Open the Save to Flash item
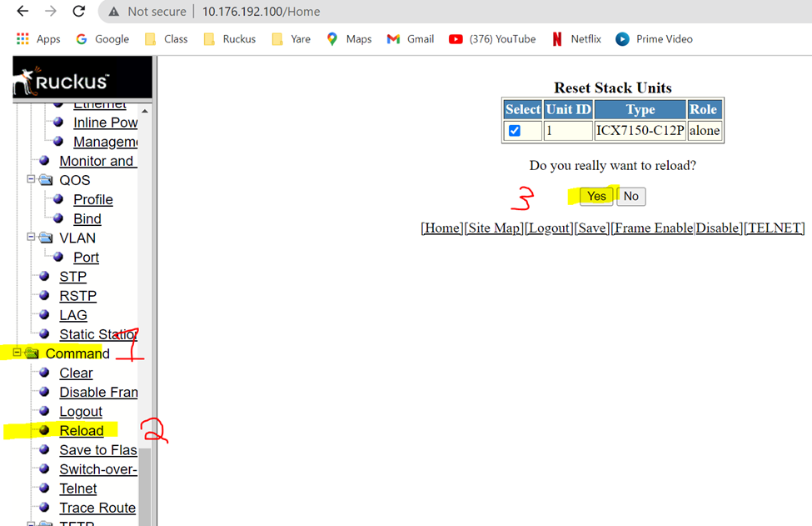Image resolution: width=812 pixels, height=526 pixels. (x=98, y=450)
